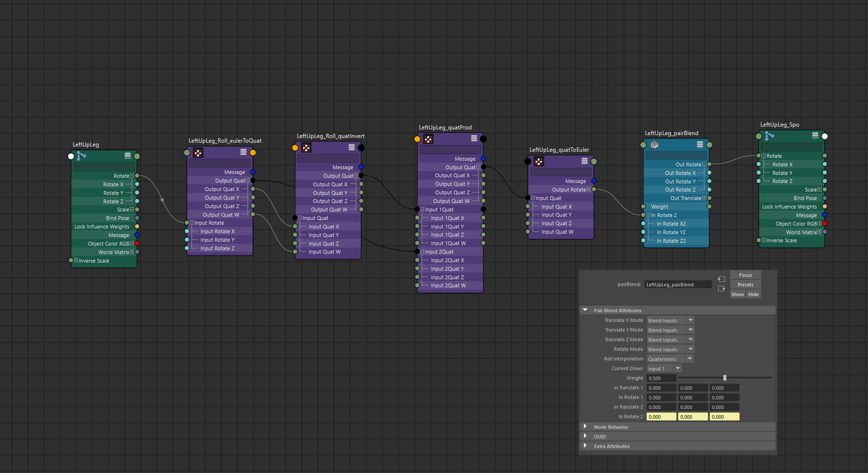This screenshot has height=473, width=868.
Task: Click the go-to-input-connection icon beside pairBlend name
Action: (722, 279)
